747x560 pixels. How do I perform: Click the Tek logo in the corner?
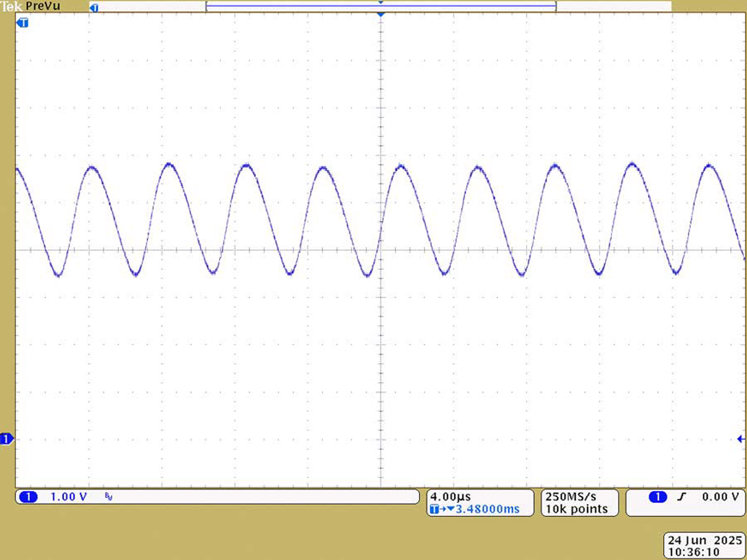(x=12, y=6)
